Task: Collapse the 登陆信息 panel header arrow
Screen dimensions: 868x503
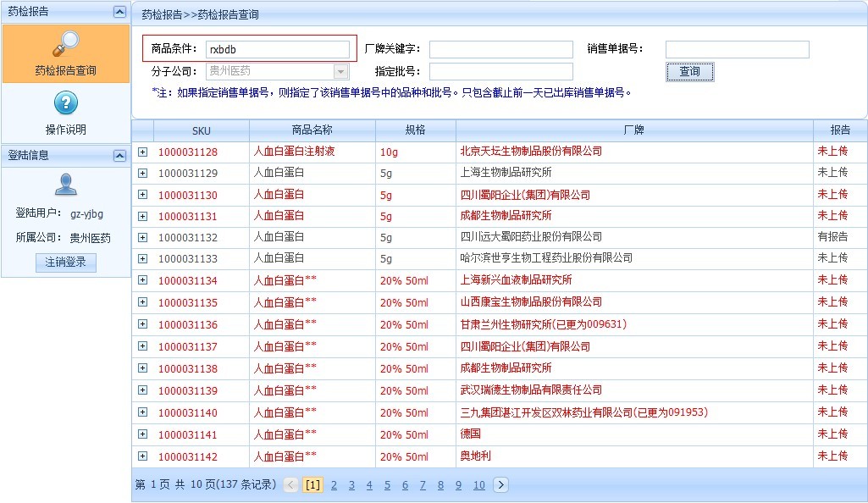Action: pos(119,156)
